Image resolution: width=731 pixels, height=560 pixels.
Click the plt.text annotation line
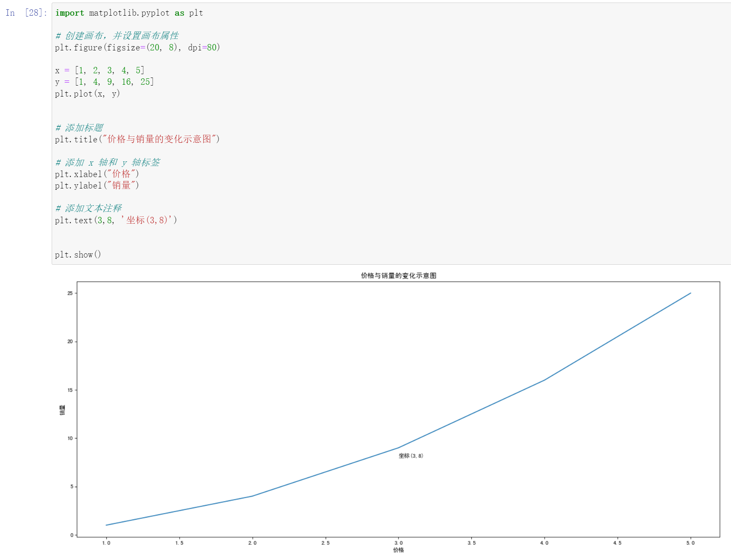[116, 220]
